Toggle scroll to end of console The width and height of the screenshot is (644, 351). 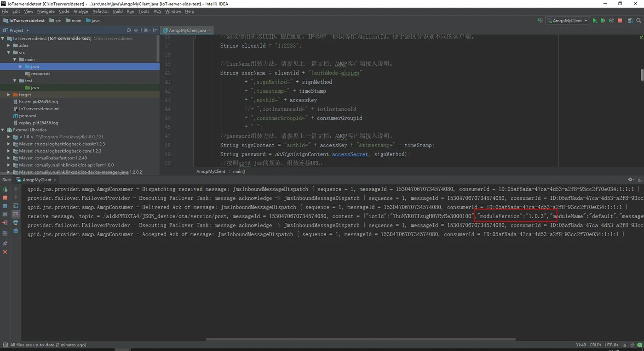tap(16, 214)
